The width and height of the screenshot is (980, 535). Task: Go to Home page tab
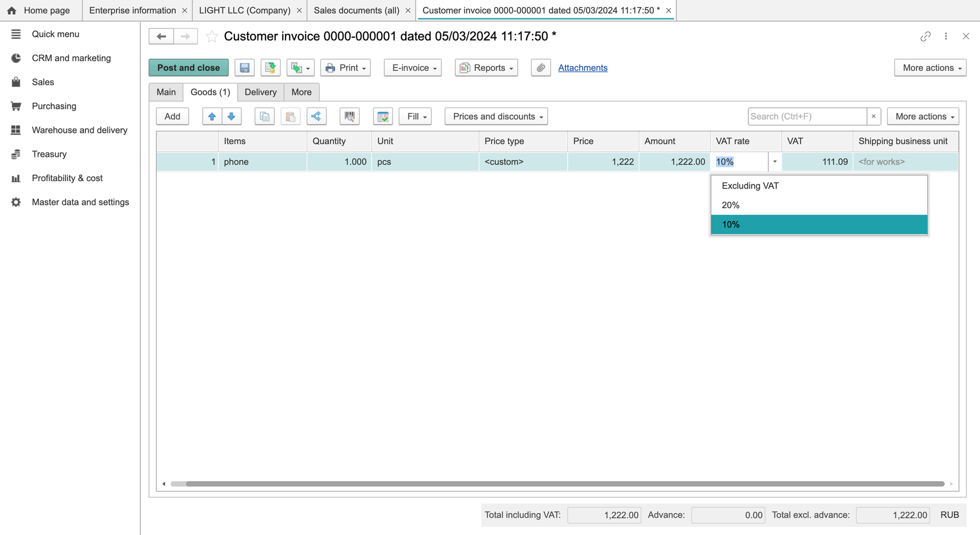40,10
